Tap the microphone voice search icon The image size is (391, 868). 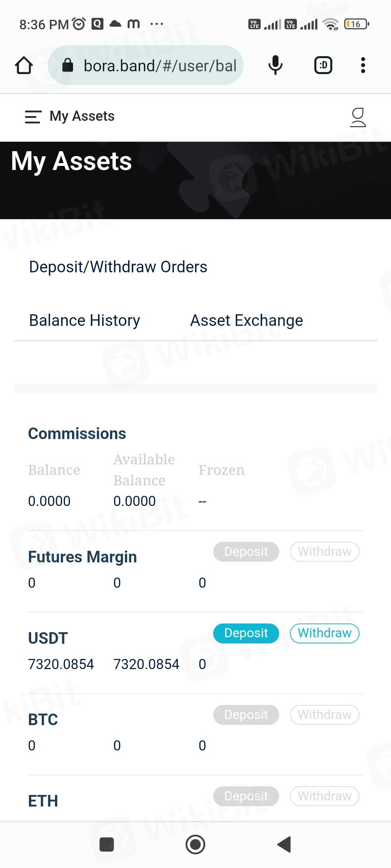point(275,65)
